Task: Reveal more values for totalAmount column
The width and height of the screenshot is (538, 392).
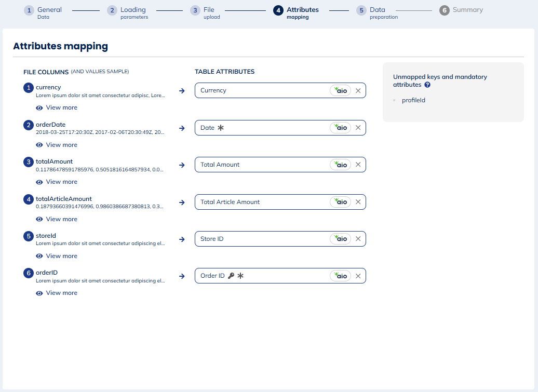Action: coord(57,182)
